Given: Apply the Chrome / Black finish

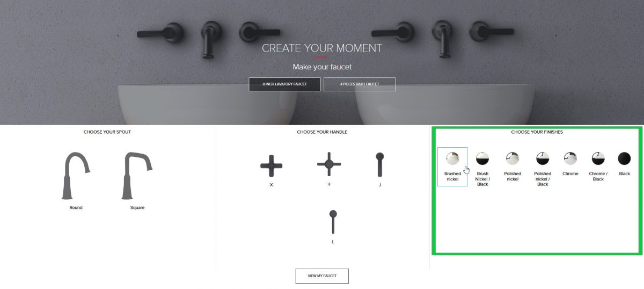Looking at the screenshot, I should pos(598,166).
